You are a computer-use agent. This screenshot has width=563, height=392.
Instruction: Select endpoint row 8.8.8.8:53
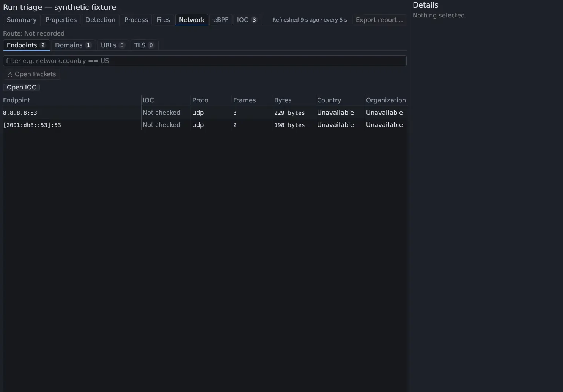pyautogui.click(x=205, y=113)
